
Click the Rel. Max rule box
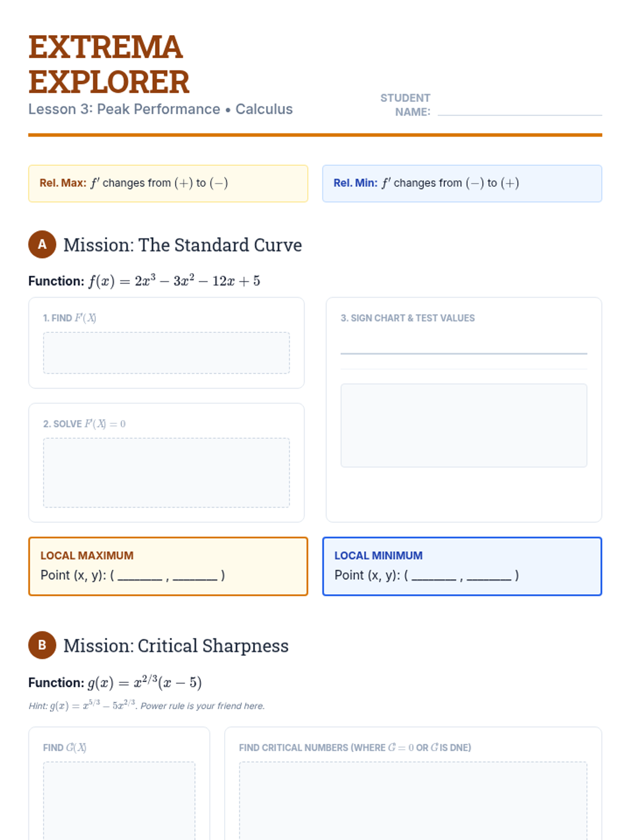pos(168,183)
